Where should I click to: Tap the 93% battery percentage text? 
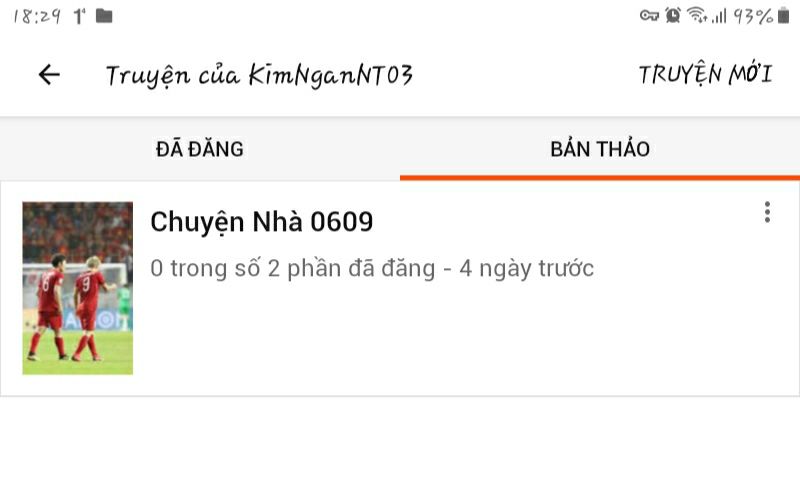[x=753, y=16]
